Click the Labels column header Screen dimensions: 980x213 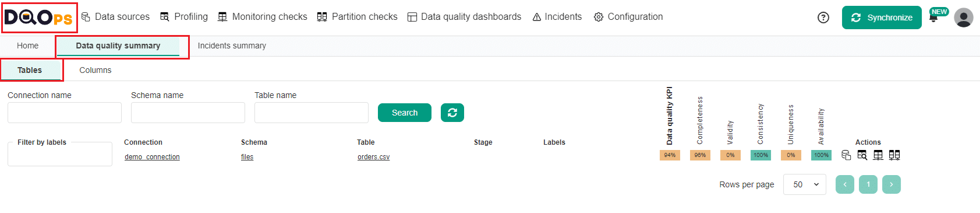(554, 142)
